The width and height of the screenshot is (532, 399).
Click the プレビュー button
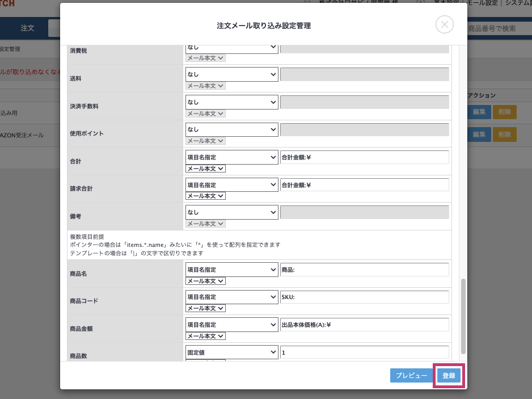tap(411, 376)
